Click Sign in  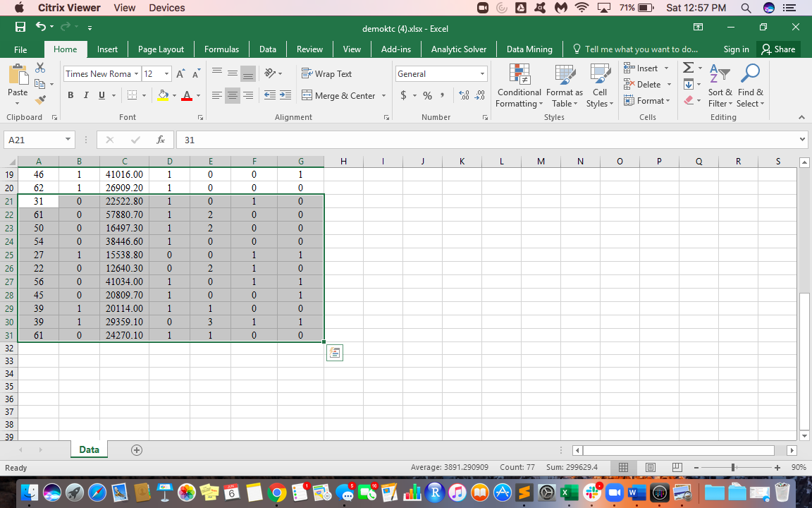tap(736, 49)
